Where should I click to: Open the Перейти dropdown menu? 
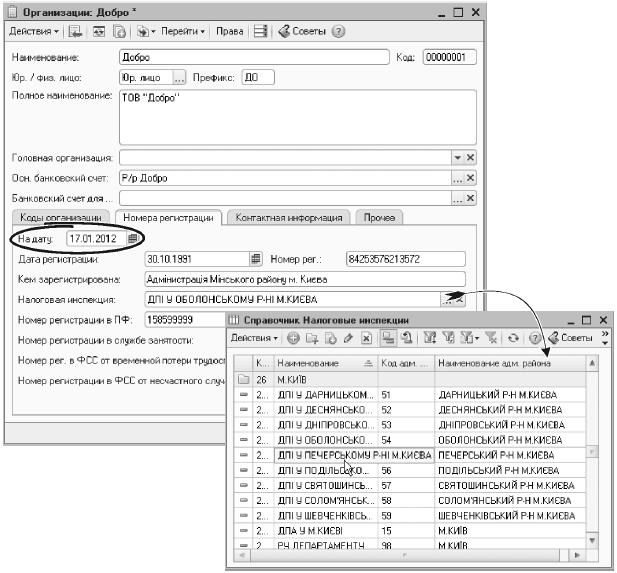coord(183,32)
